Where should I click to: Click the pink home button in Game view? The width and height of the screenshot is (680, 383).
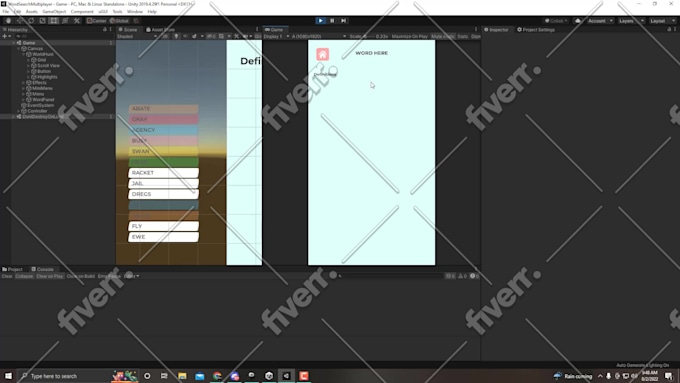[x=322, y=54]
